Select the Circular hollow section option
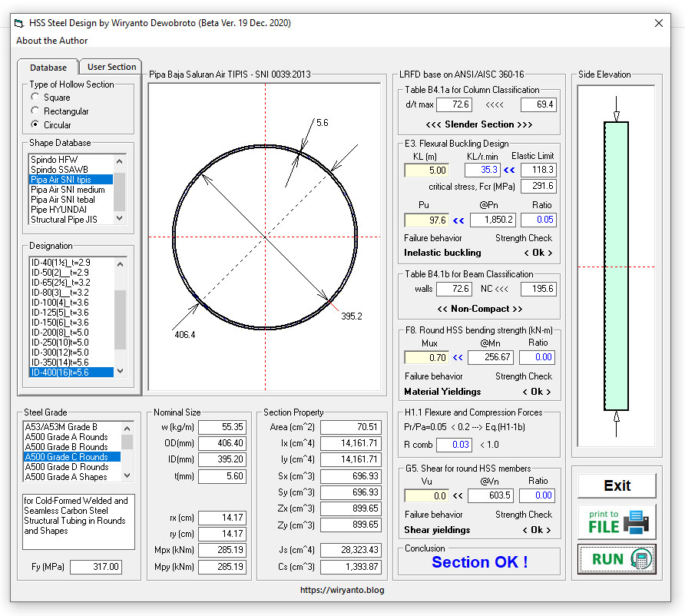 [x=35, y=124]
